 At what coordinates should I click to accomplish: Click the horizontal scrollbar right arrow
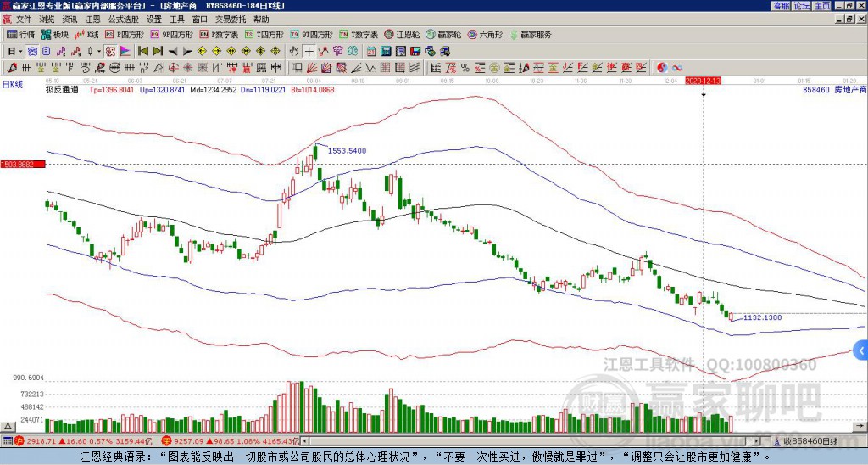point(757,441)
